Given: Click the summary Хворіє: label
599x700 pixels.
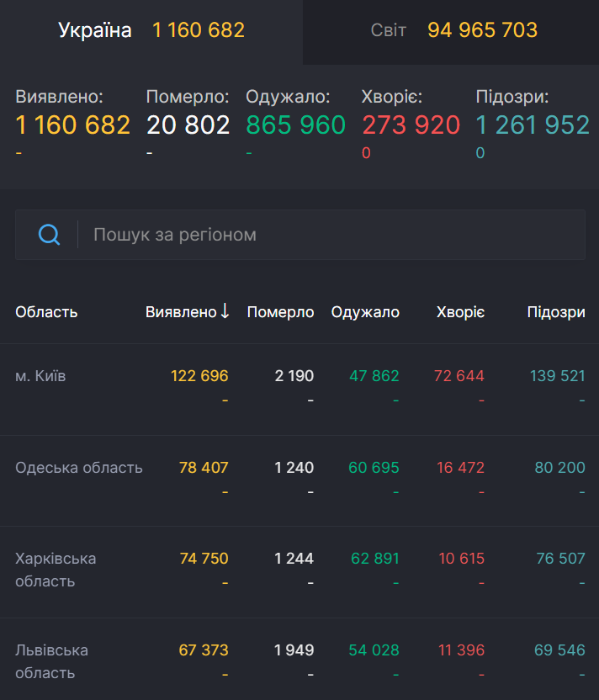Looking at the screenshot, I should (392, 97).
